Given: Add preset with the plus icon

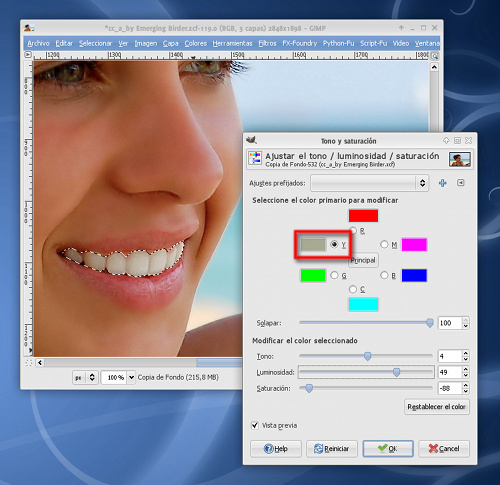Looking at the screenshot, I should point(442,183).
